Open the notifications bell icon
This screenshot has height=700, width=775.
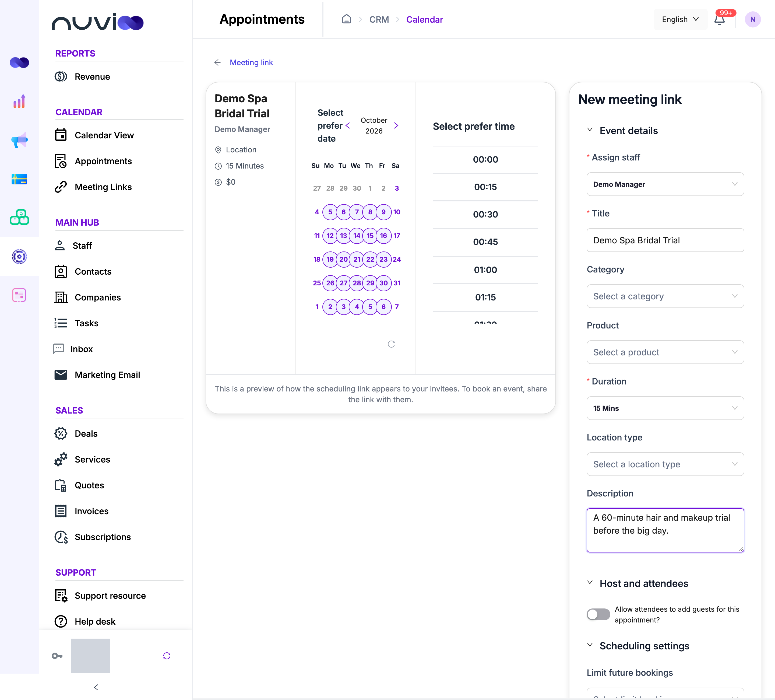click(719, 20)
